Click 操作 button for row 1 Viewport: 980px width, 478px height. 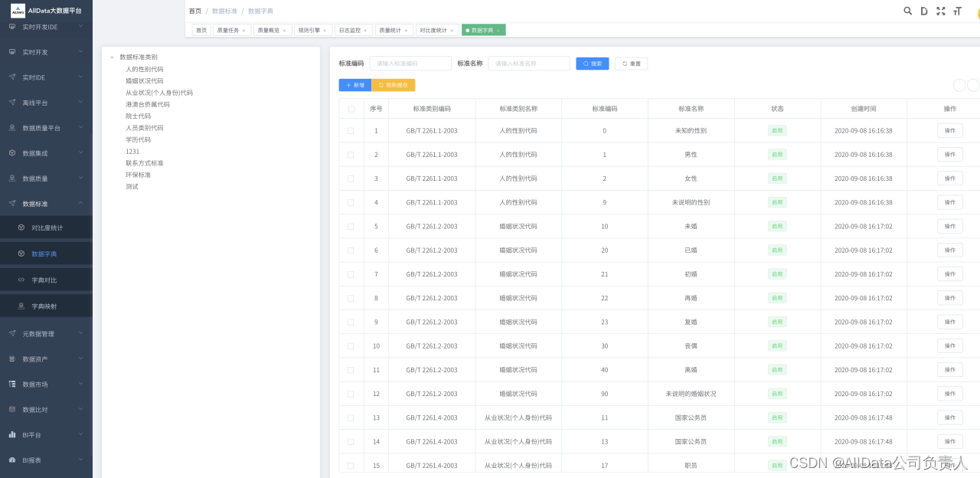point(950,131)
